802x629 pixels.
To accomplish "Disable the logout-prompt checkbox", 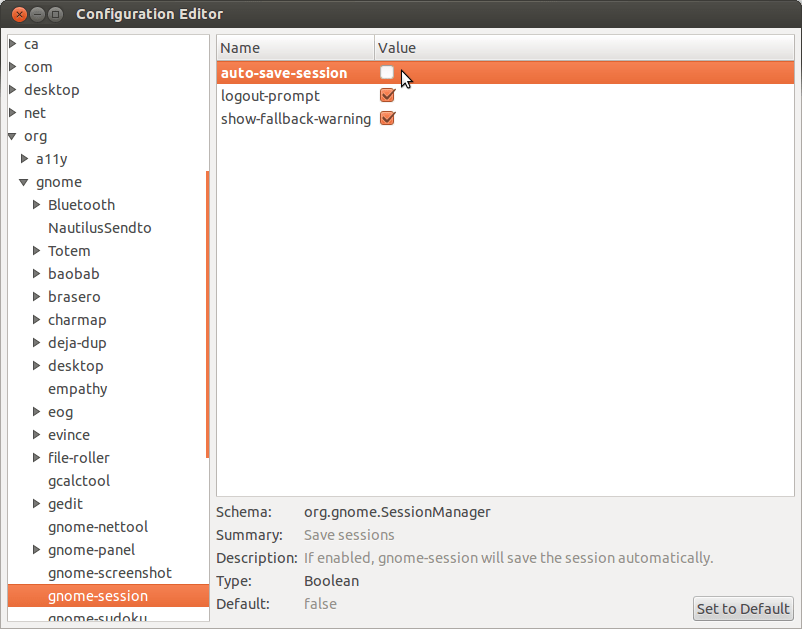I will coord(387,95).
